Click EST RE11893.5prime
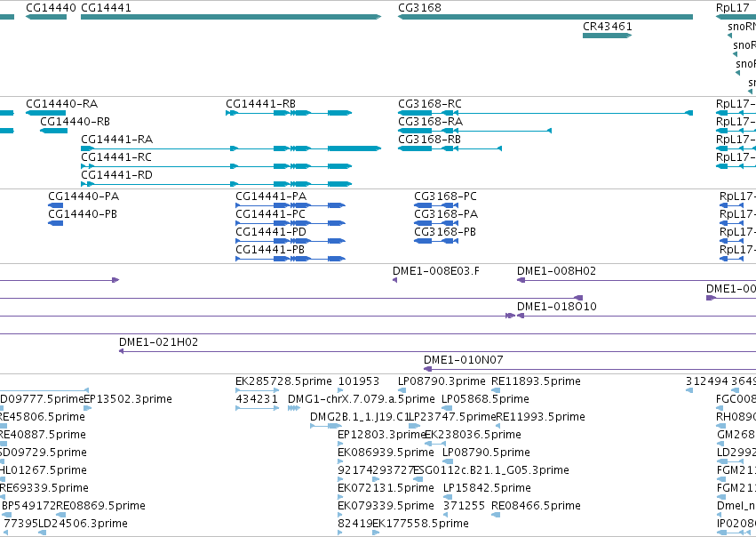The height and width of the screenshot is (537, 756). click(x=536, y=381)
